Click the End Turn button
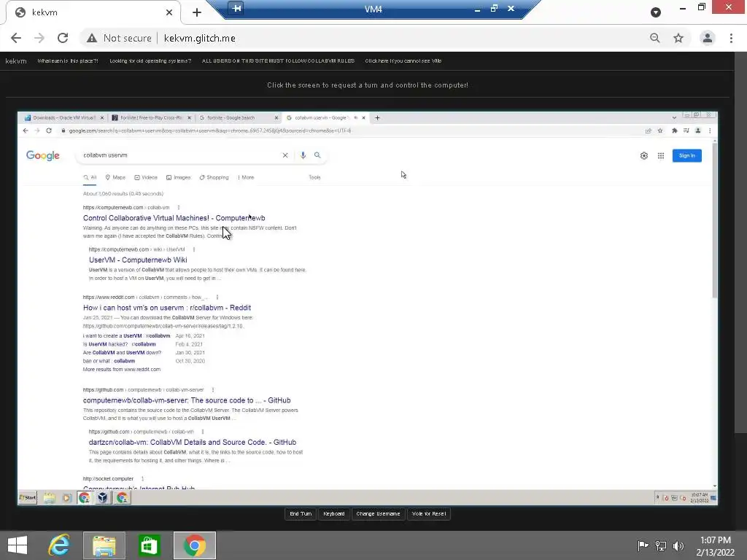This screenshot has height=560, width=747. (301, 514)
